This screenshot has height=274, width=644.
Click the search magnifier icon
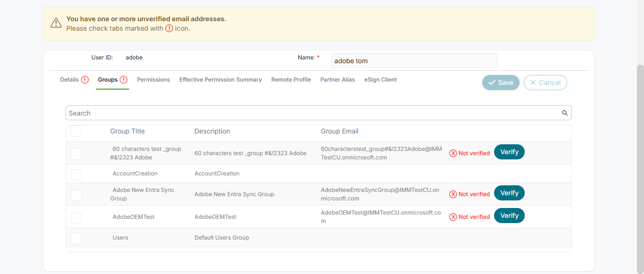pos(565,113)
